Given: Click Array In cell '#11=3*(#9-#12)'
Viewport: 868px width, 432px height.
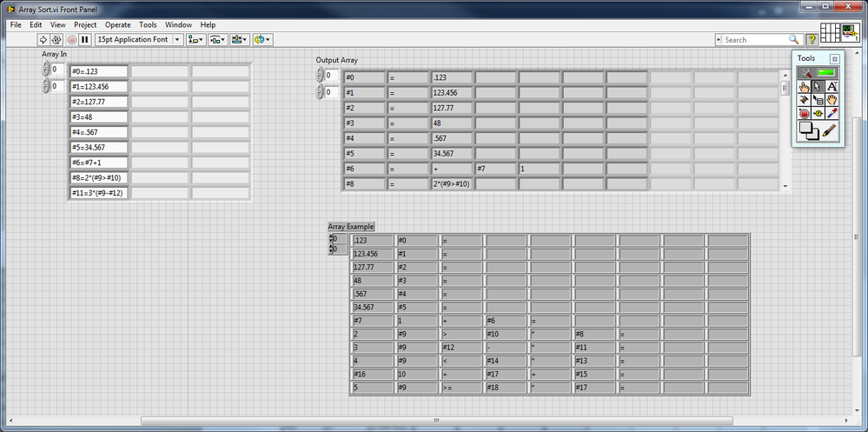Looking at the screenshot, I should 98,193.
